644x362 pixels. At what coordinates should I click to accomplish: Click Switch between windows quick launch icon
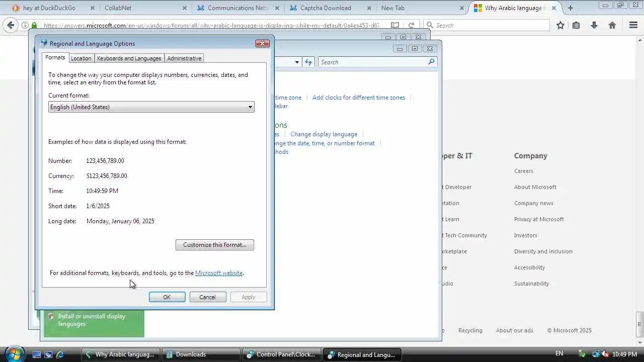tap(48, 354)
